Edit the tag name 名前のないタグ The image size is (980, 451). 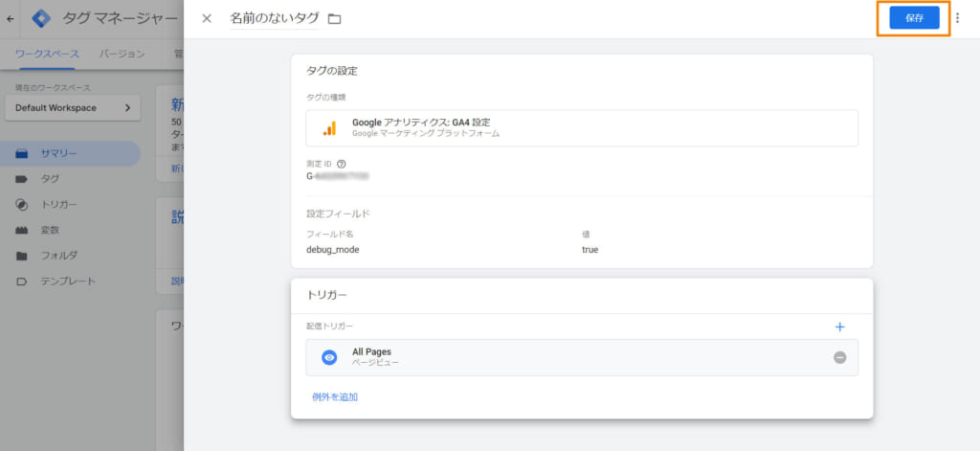[275, 18]
